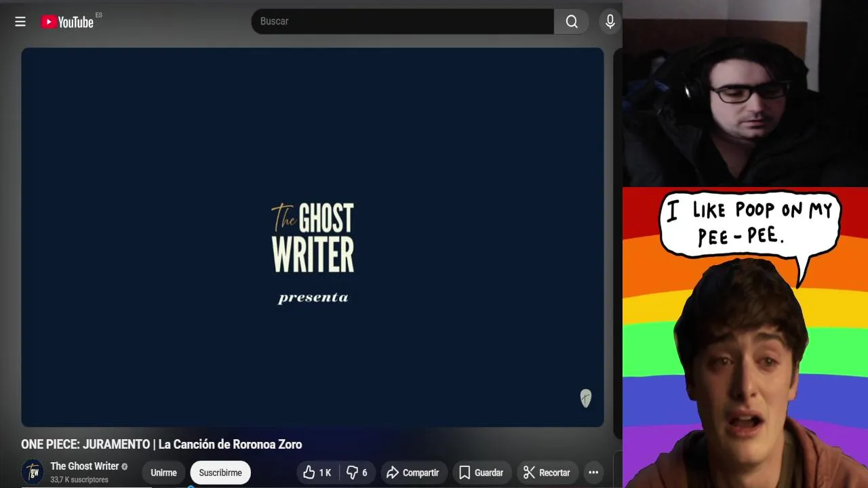Click the pick-shaped channel watermark in video
The width and height of the screenshot is (868, 488).
tap(586, 399)
